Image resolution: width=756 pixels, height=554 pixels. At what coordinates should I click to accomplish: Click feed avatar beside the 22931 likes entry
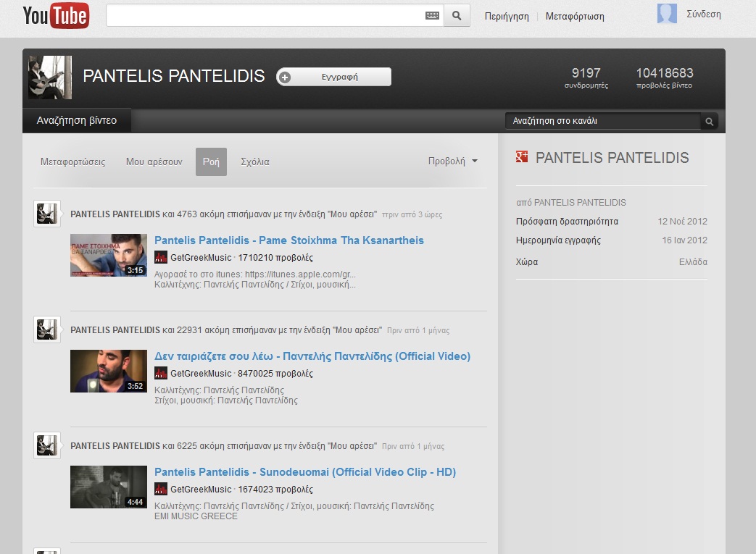[x=47, y=330]
